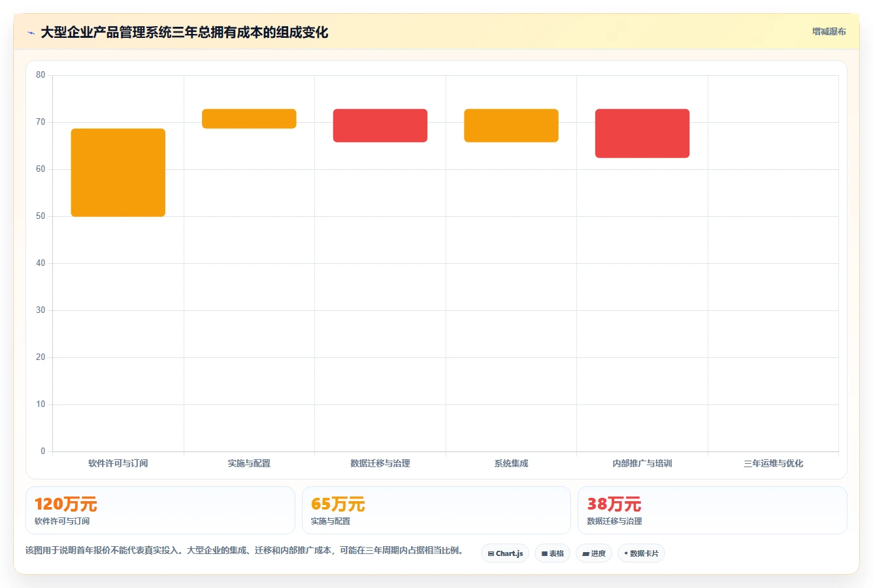The height and width of the screenshot is (588, 873).
Task: Click the x-axis label 软件许可与订阅
Action: click(118, 463)
